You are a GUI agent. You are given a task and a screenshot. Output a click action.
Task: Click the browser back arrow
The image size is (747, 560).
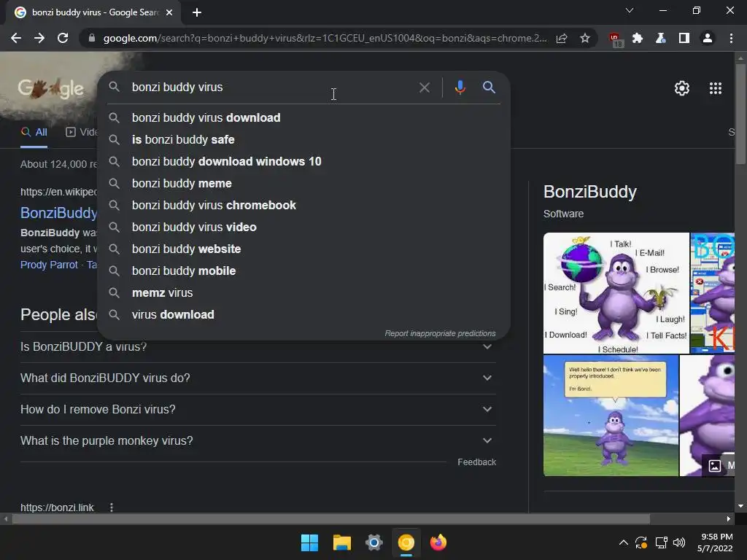16,38
